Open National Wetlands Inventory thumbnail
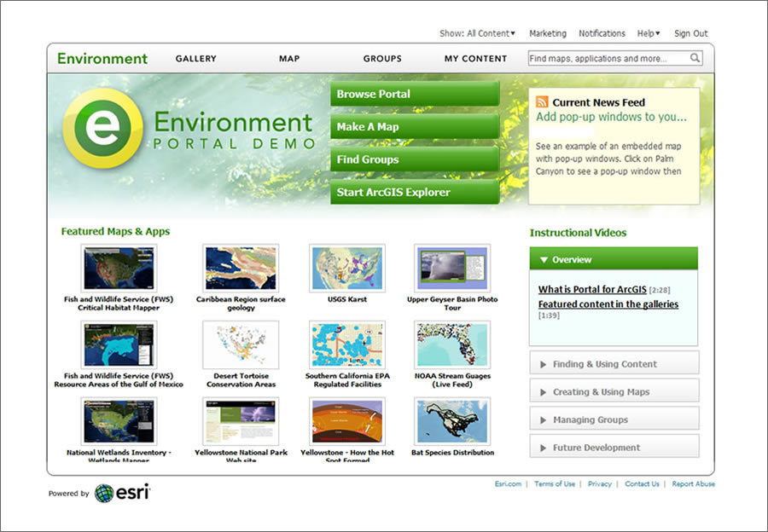The width and height of the screenshot is (768, 532). pyautogui.click(x=119, y=421)
